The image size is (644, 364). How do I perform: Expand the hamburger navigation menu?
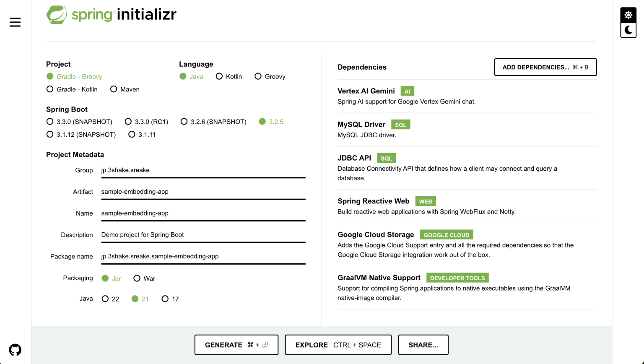point(15,22)
